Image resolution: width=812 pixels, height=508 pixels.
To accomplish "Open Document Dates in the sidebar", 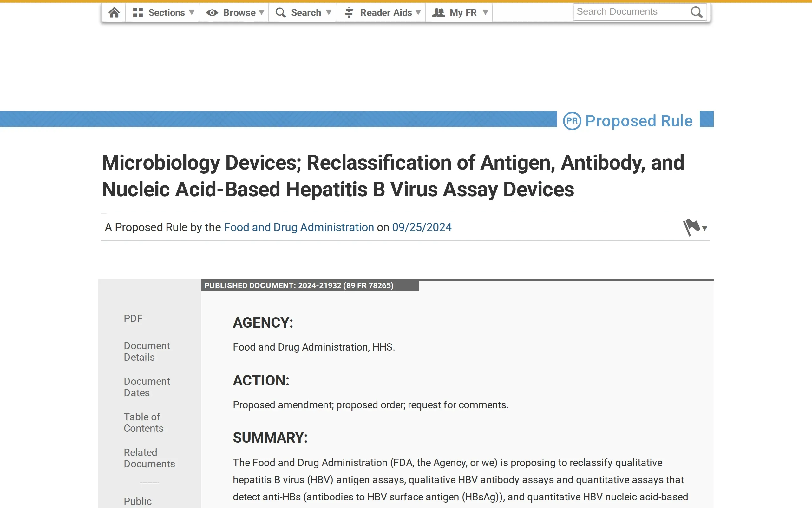I will (x=147, y=387).
